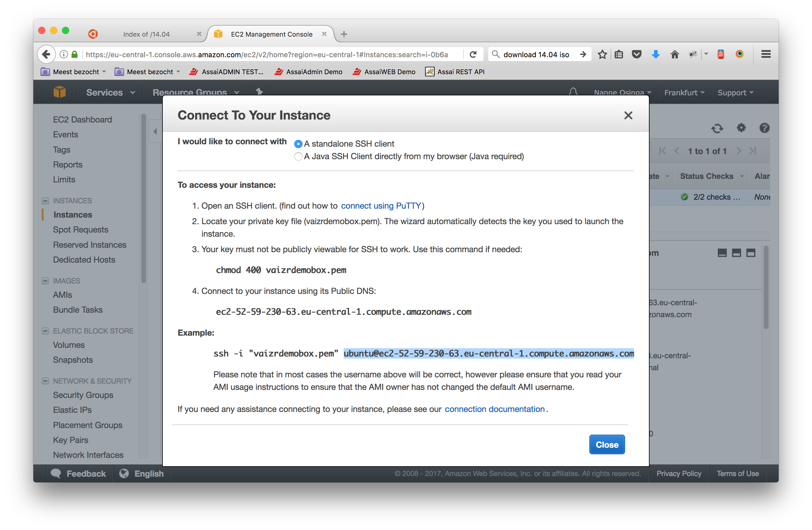Click the new tab plus button
Image resolution: width=812 pixels, height=530 pixels.
[x=344, y=34]
